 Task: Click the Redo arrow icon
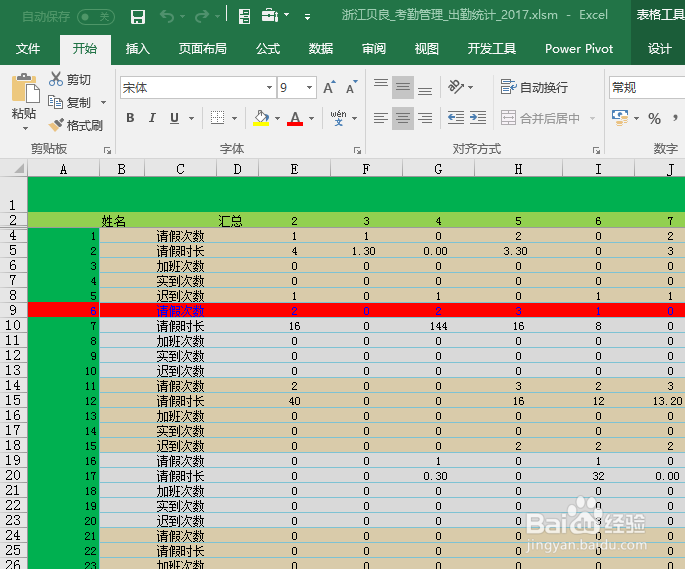coord(202,17)
